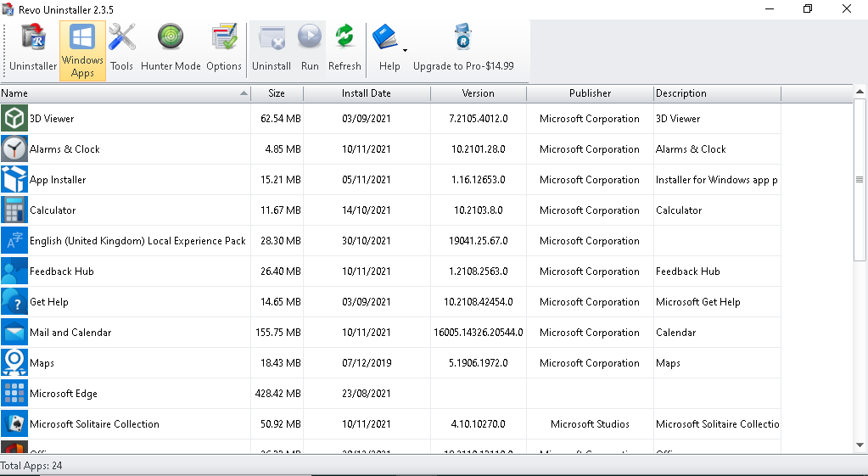Select the English Local Experience Pack icon
The height and width of the screenshot is (476, 868).
click(14, 241)
